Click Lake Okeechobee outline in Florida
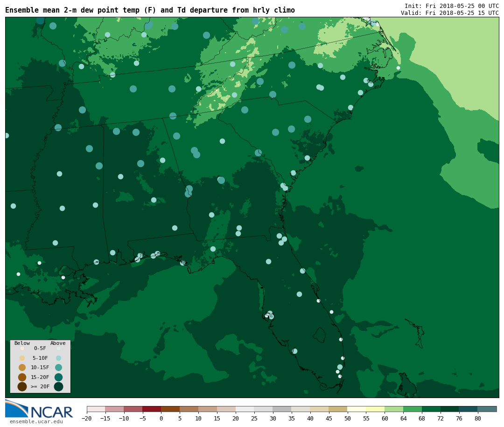 coord(320,336)
